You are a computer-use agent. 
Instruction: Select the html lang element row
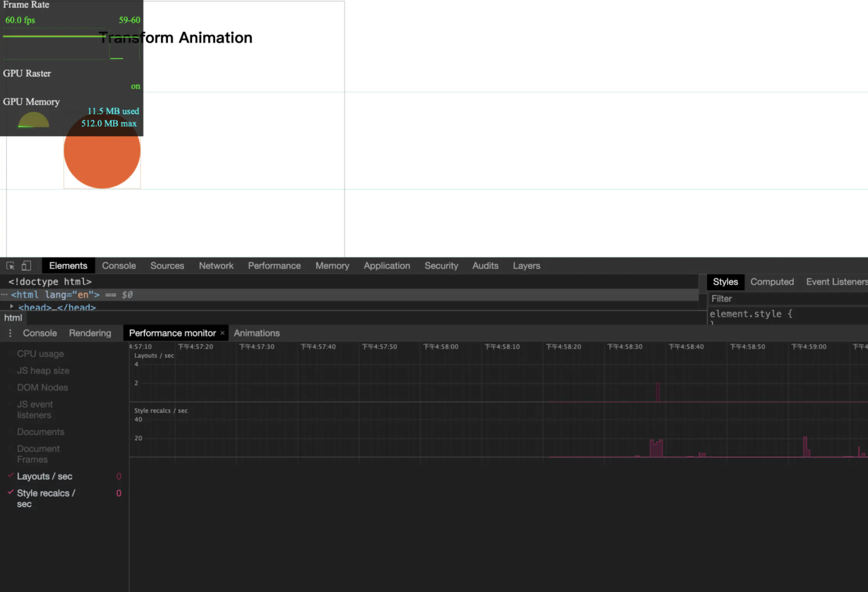[55, 294]
